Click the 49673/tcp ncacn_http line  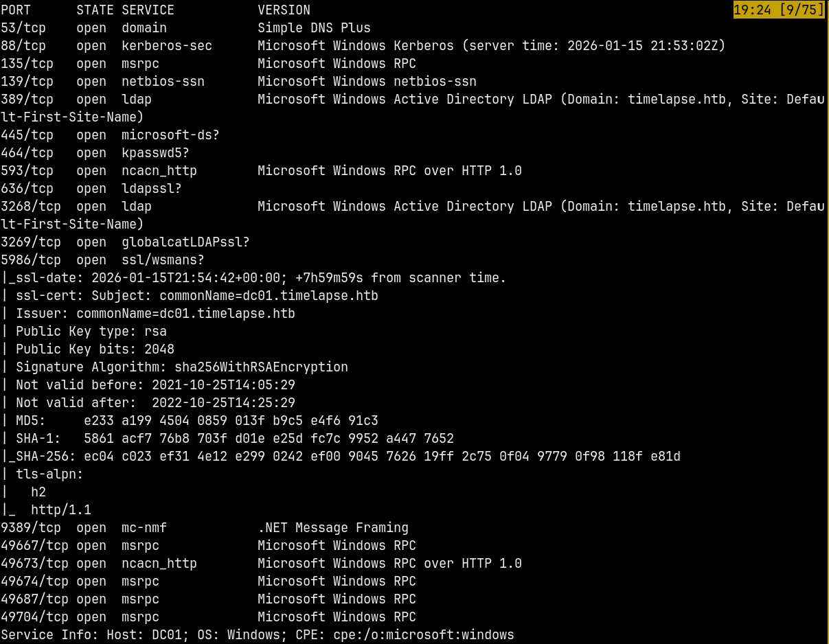point(261,564)
